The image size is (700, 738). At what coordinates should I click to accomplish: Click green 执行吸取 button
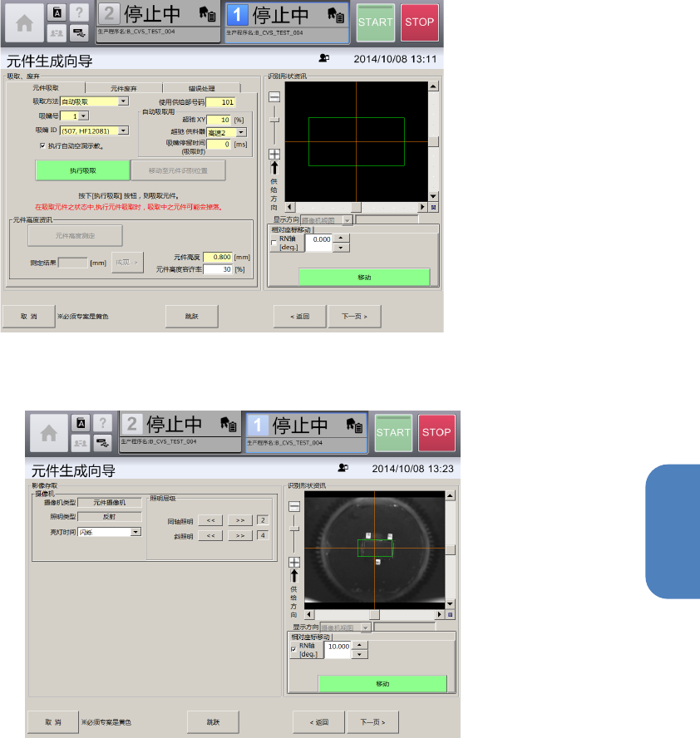click(x=83, y=170)
